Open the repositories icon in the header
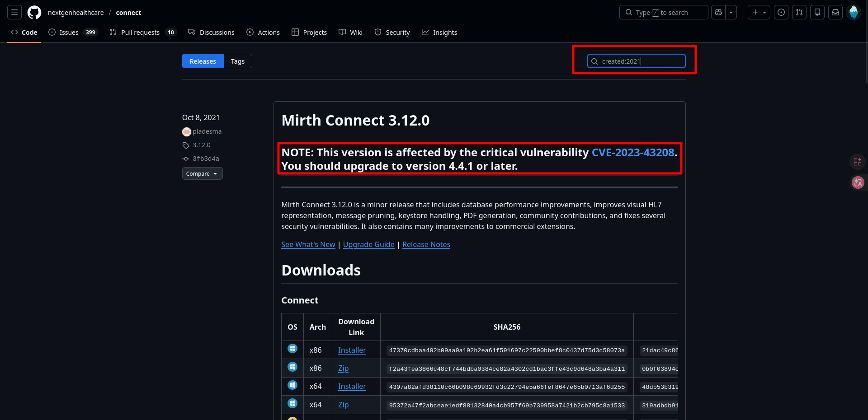Screen dimensions: 868x420 [817, 12]
